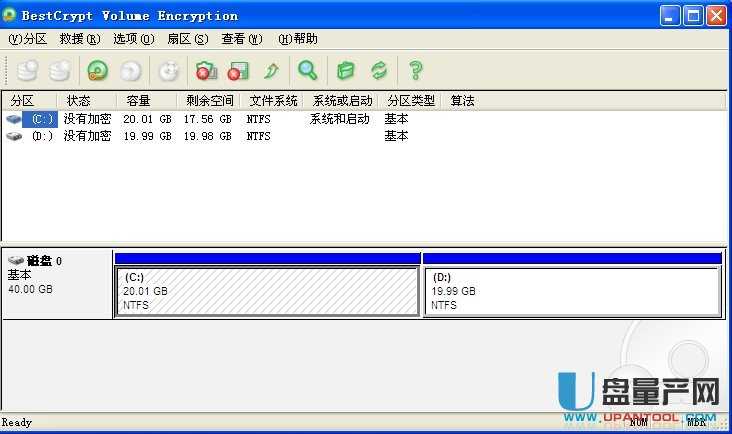Select the (C:) volume row label
732x434 pixels.
(42, 119)
